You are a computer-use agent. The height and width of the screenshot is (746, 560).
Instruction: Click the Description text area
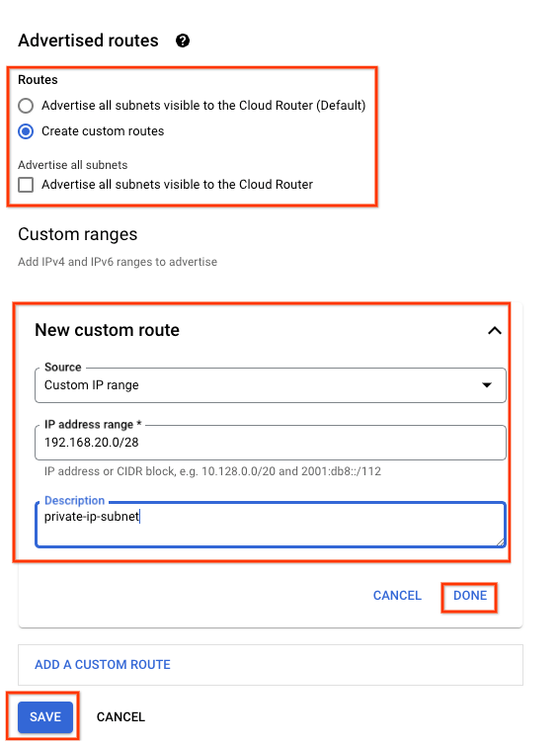pyautogui.click(x=270, y=524)
